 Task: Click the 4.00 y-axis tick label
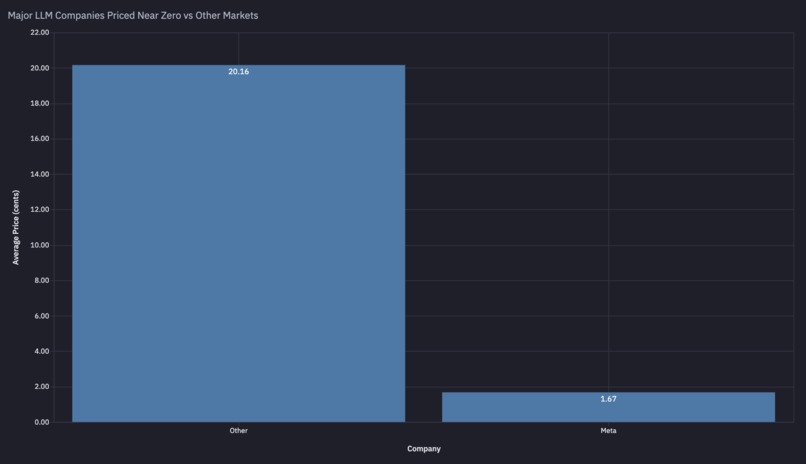42,351
